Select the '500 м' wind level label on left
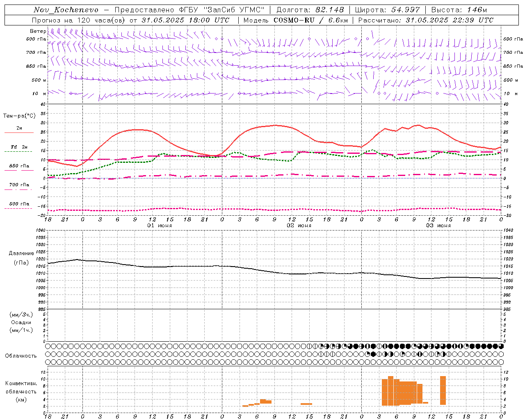This screenshot has height=420, width=525. click(39, 80)
